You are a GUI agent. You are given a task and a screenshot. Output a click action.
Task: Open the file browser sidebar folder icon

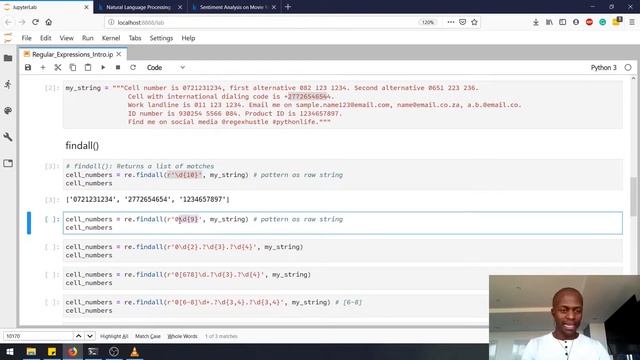8,58
